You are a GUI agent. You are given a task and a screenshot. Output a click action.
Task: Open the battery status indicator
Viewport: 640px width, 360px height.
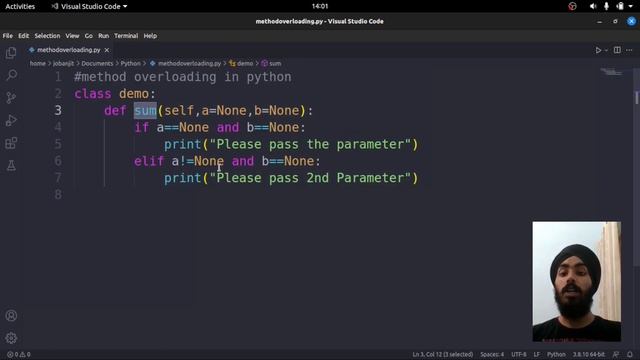[620, 6]
